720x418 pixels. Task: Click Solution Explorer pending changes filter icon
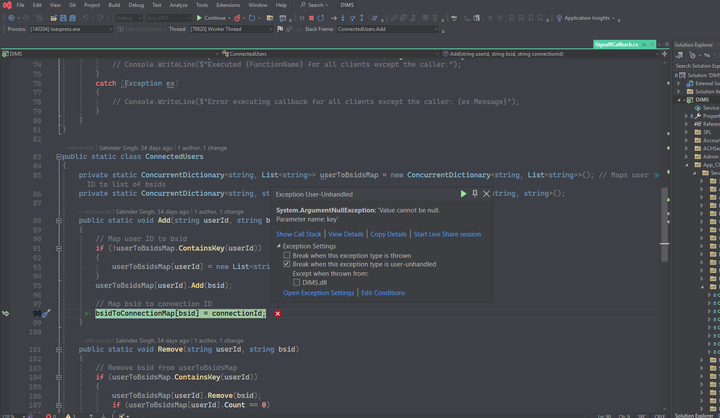point(692,55)
